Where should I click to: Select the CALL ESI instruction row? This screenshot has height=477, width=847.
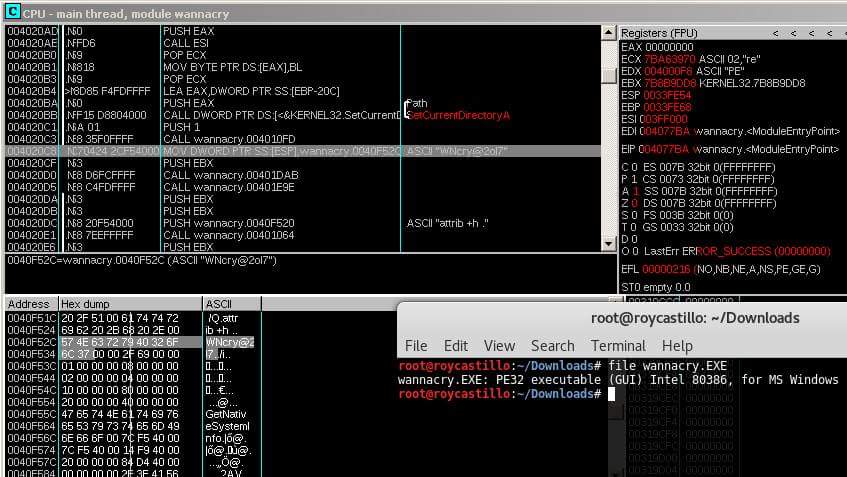click(x=302, y=43)
